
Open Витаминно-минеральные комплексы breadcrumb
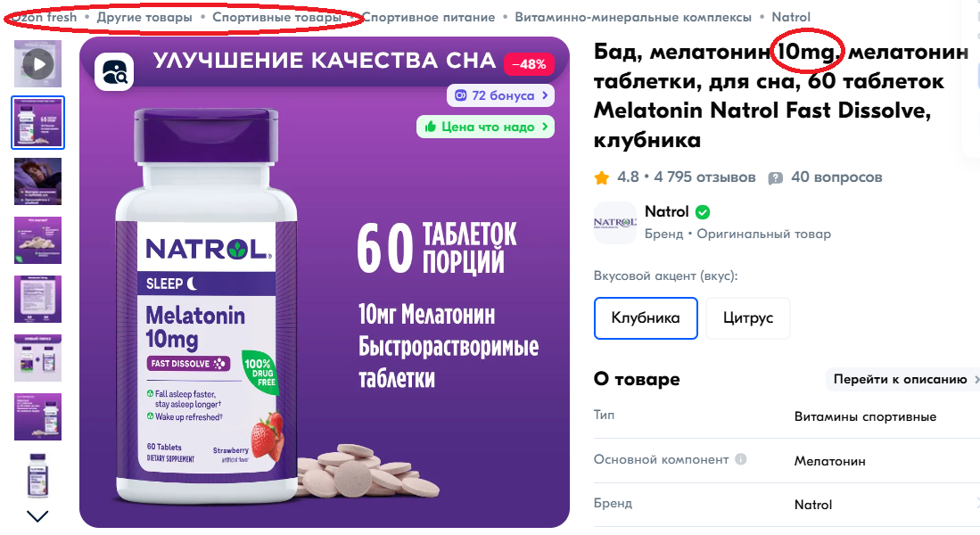point(633,18)
